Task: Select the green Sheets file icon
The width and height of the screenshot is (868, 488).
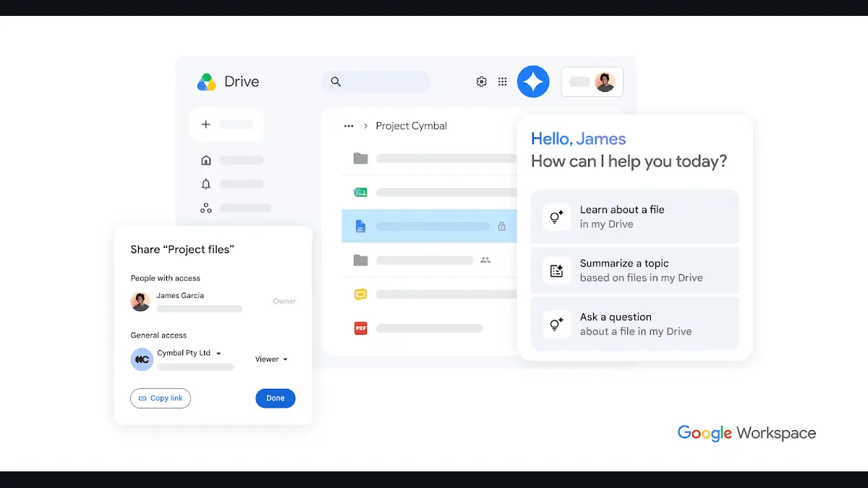Action: click(360, 192)
